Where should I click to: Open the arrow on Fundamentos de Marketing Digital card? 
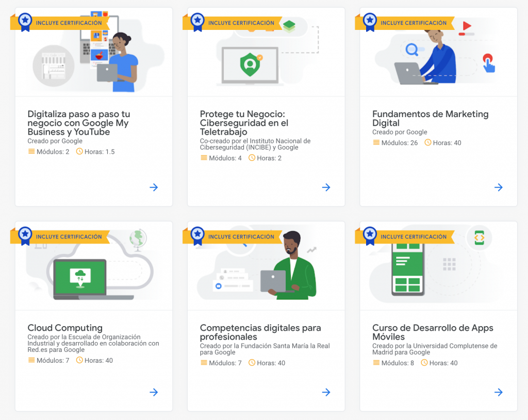(499, 187)
